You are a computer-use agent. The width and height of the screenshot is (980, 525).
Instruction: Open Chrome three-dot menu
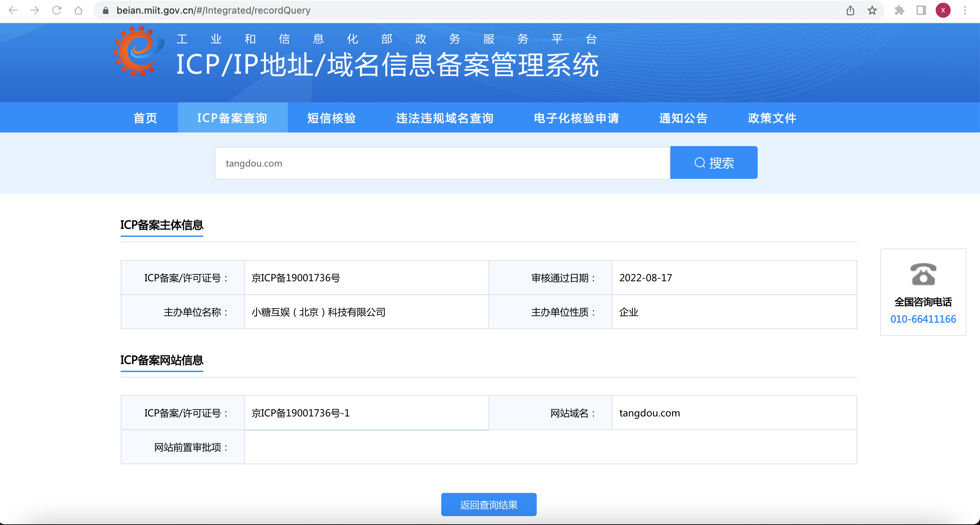click(x=965, y=10)
